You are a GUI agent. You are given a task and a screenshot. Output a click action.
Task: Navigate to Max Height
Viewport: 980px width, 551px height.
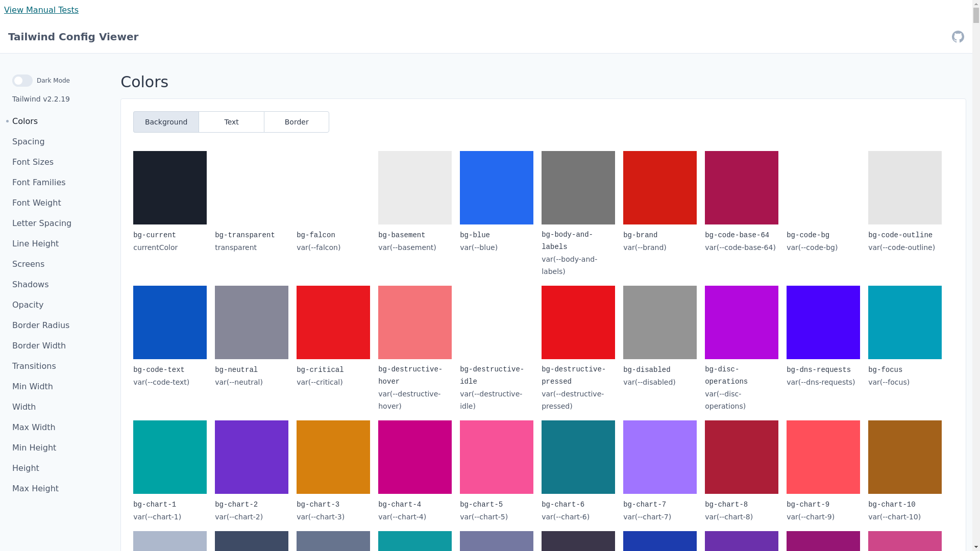click(x=35, y=489)
